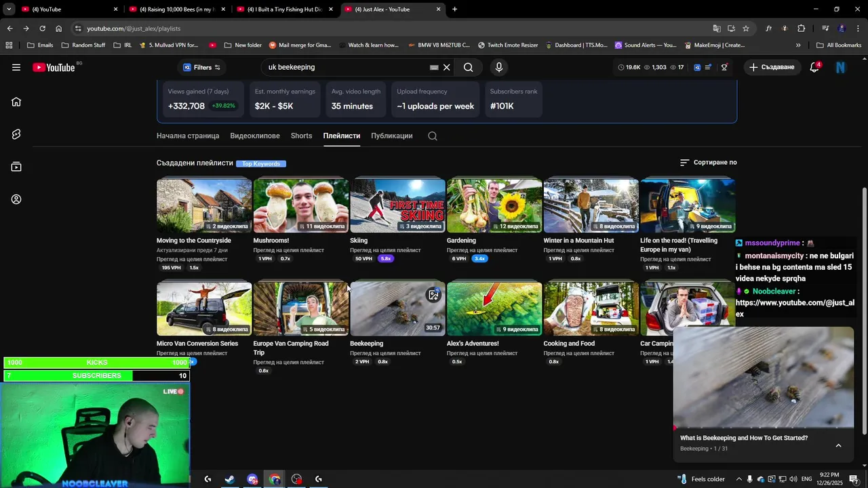Open the vidIQ Filters dropdown
Viewport: 868px width, 488px height.
(x=202, y=67)
